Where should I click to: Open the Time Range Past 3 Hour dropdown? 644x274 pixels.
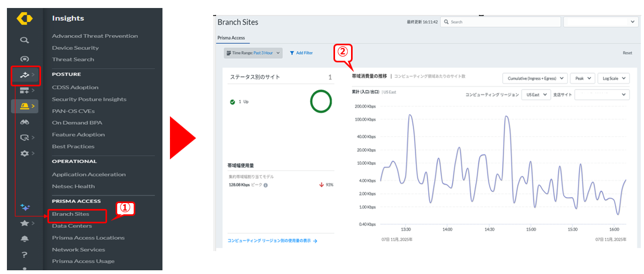click(x=253, y=53)
